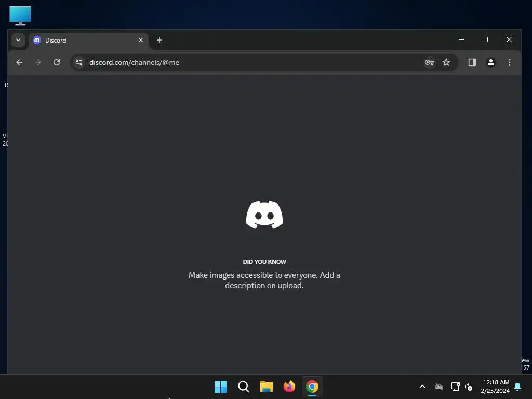Open network status tray icon
Viewport: 532px width, 399px height.
[x=455, y=387]
